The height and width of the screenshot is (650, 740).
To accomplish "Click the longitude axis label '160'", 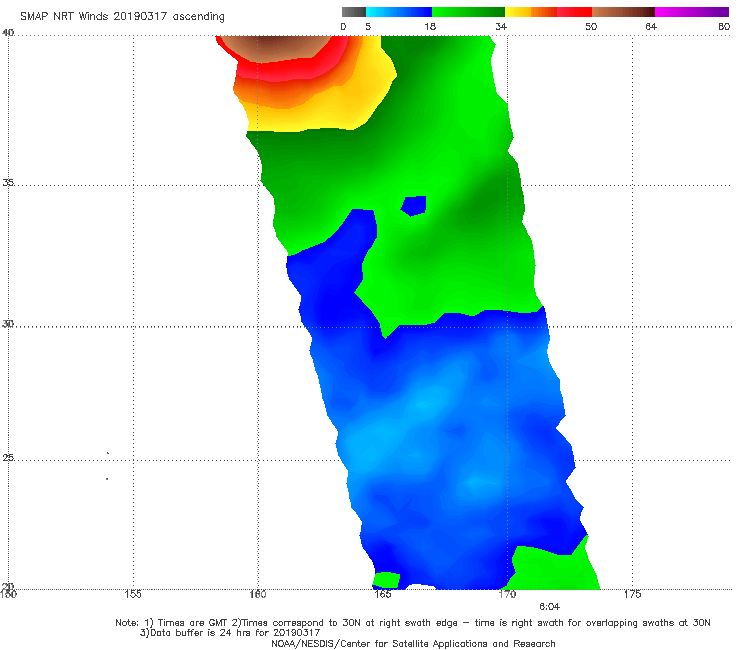I will pyautogui.click(x=258, y=594).
